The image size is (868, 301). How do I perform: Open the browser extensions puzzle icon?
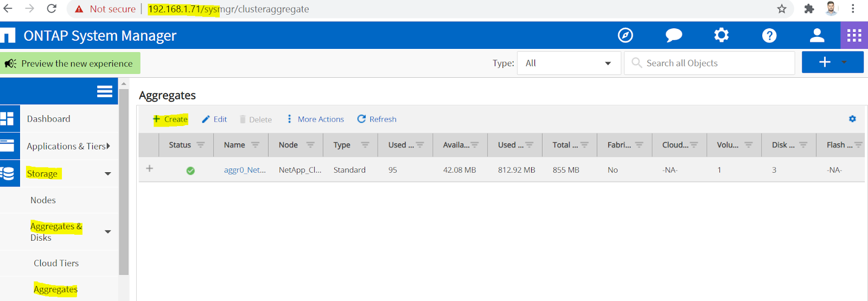tap(809, 9)
